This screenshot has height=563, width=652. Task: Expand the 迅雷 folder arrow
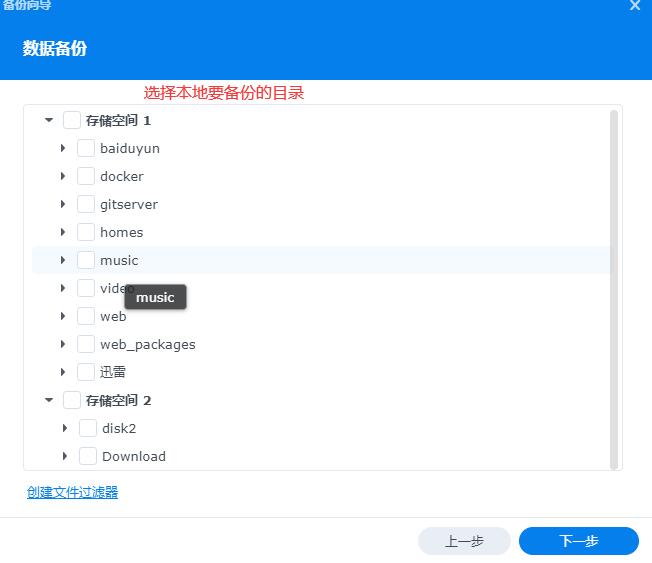pos(63,372)
